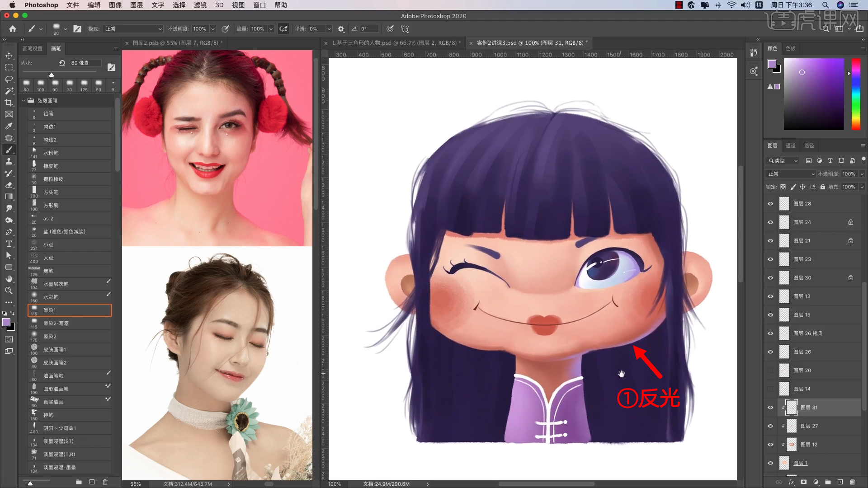Select the Gradient tool
The width and height of the screenshot is (868, 488).
(x=9, y=197)
